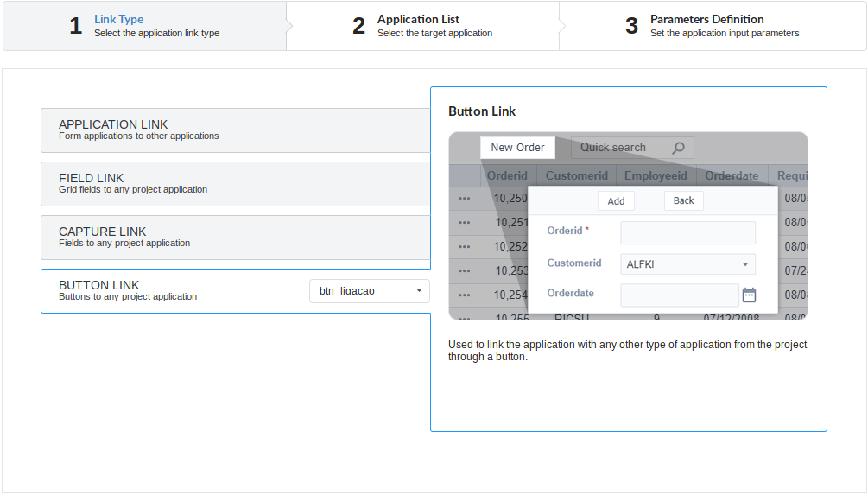Switch to the Application List step
The image size is (868, 495).
[x=422, y=26]
